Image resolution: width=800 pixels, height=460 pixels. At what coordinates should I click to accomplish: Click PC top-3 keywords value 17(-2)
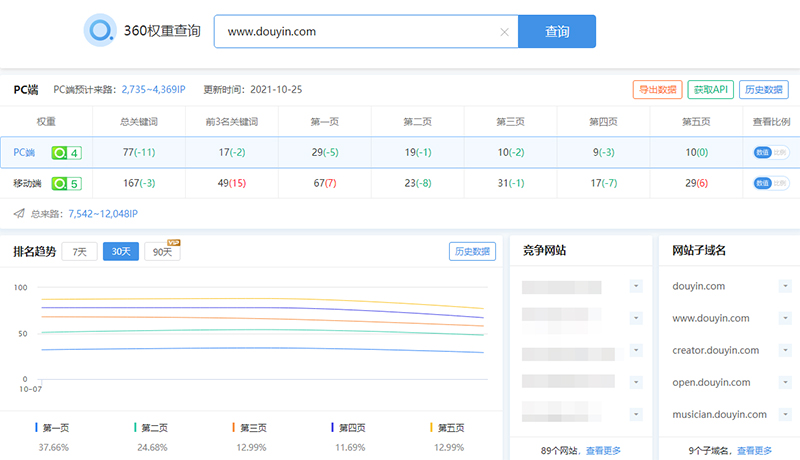(x=232, y=152)
